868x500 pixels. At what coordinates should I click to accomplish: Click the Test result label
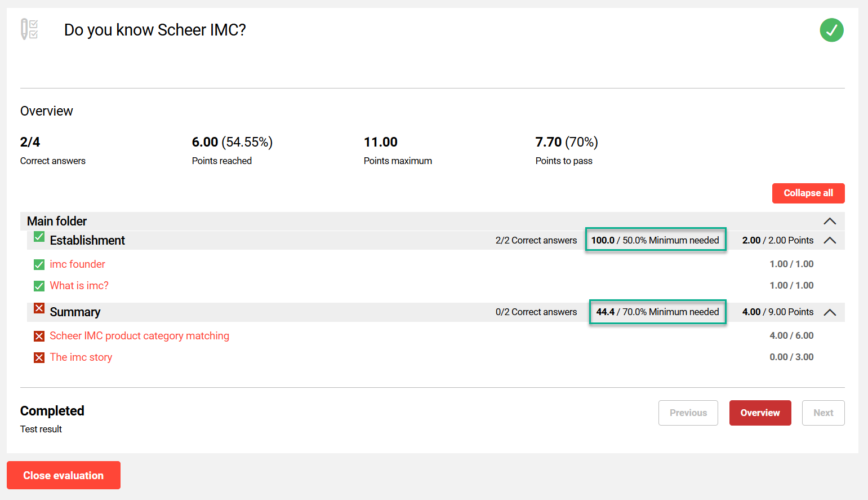(41, 429)
